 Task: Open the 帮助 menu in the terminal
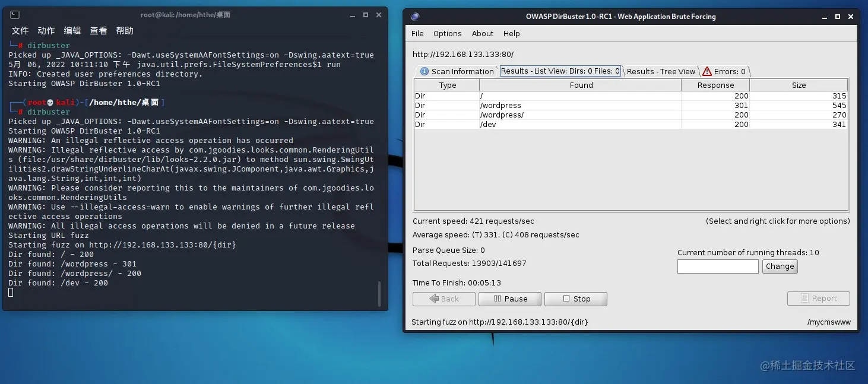[x=125, y=31]
